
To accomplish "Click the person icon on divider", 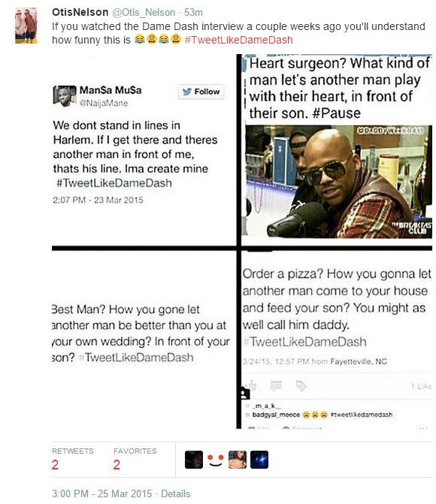I will (245, 393).
